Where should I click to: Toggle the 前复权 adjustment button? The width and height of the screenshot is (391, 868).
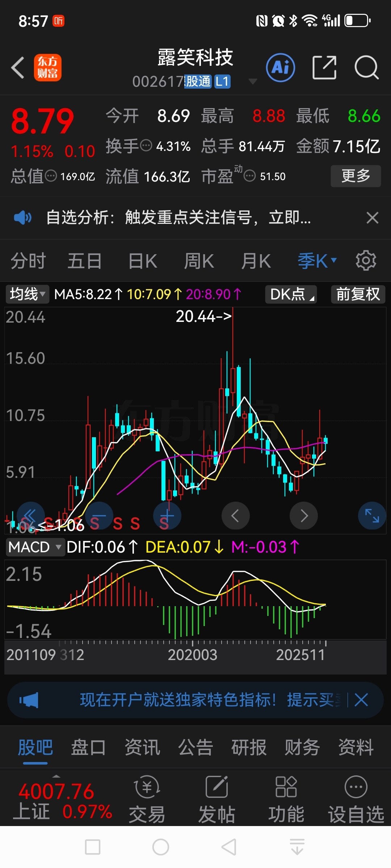[358, 294]
